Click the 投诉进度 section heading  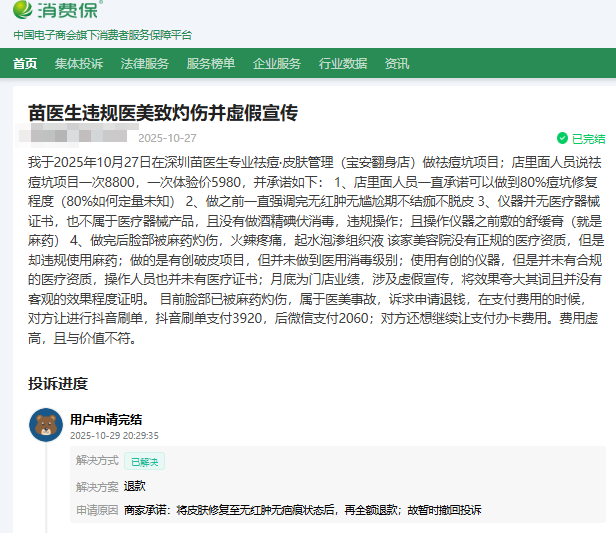point(58,383)
